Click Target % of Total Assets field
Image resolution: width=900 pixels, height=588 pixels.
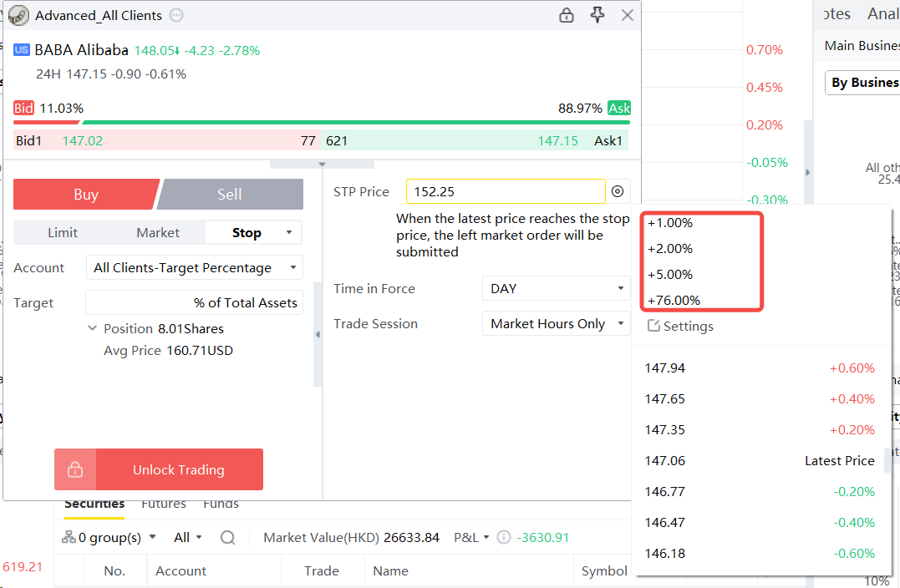(195, 303)
